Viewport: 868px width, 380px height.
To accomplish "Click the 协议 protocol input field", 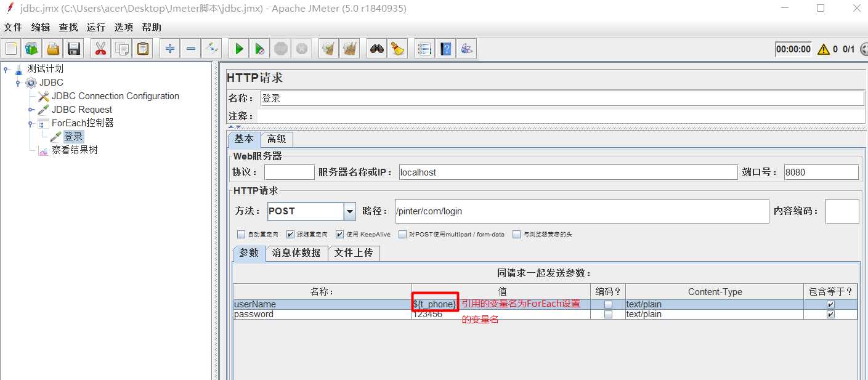I will click(x=289, y=172).
